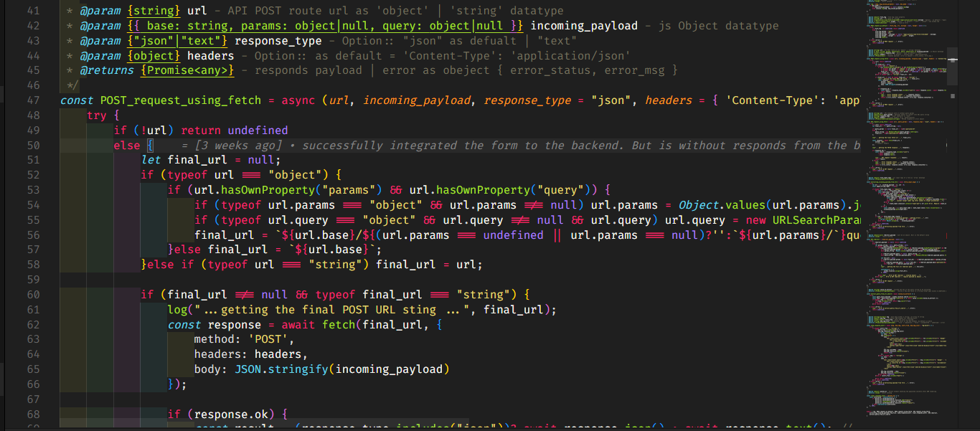Click line number 50 in the gutter
The height and width of the screenshot is (431, 980).
(32, 146)
